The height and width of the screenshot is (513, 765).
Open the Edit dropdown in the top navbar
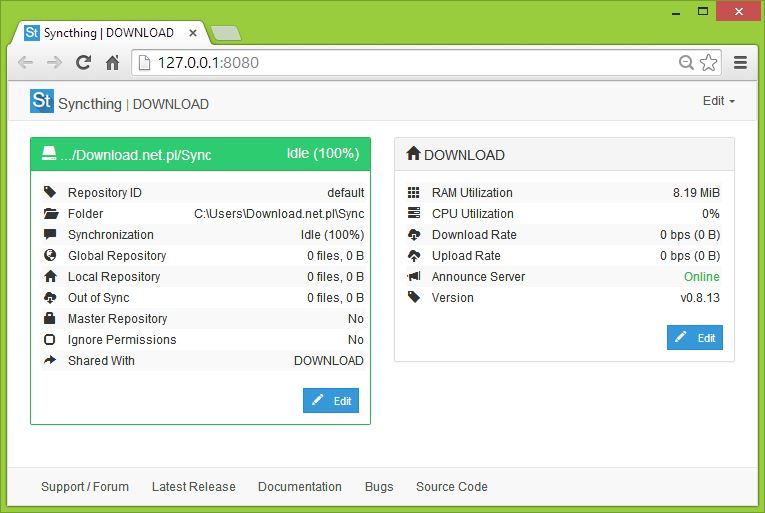(718, 101)
